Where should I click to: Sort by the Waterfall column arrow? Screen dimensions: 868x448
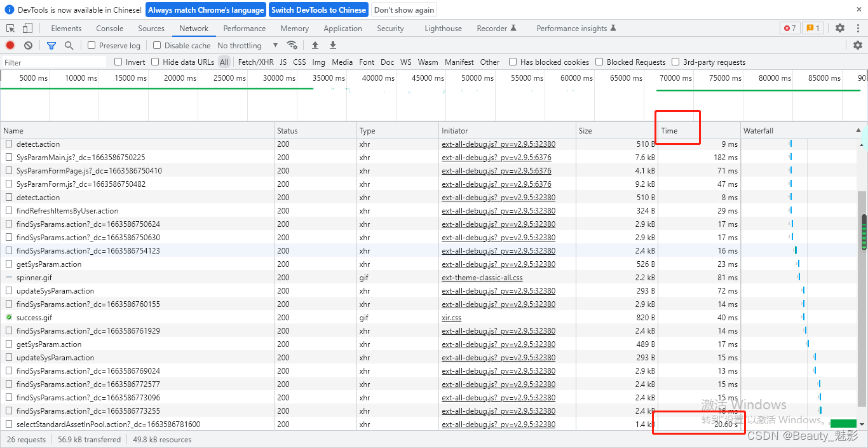coord(858,130)
